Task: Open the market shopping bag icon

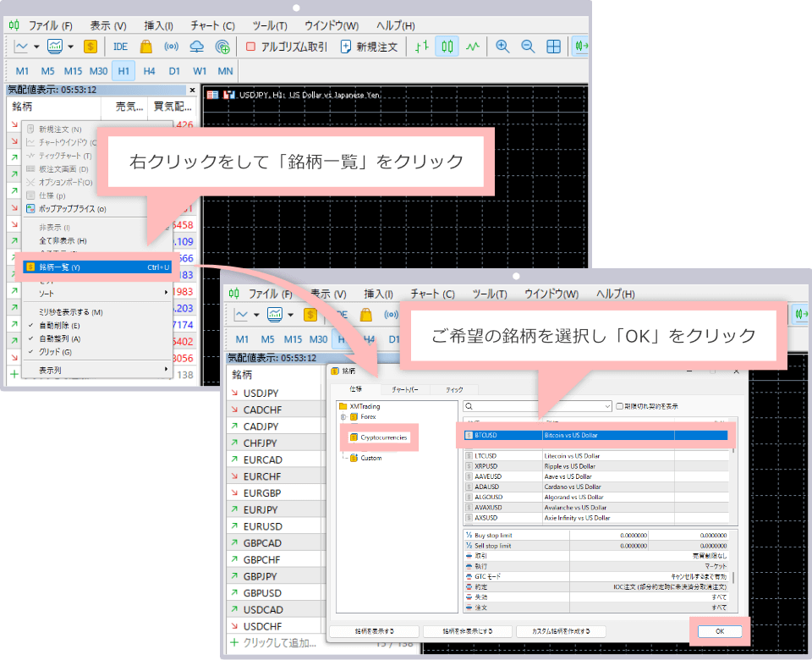Action: 145,47
